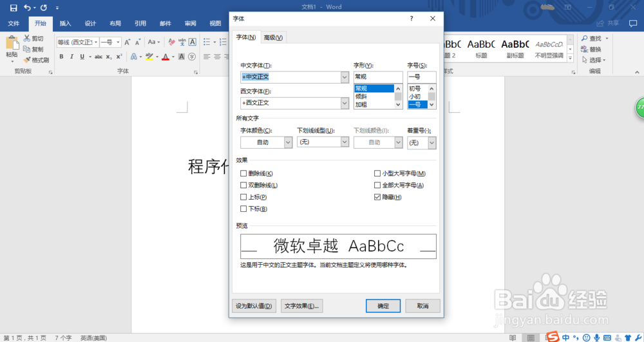This screenshot has height=342, width=644.
Task: Check the Small caps (小型大写字母) checkbox
Action: pos(377,174)
